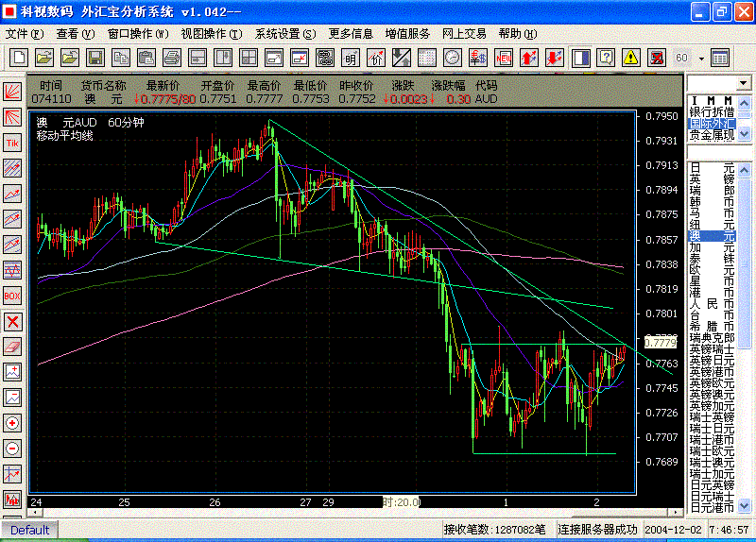Click the clipboard paste icon

(x=146, y=58)
